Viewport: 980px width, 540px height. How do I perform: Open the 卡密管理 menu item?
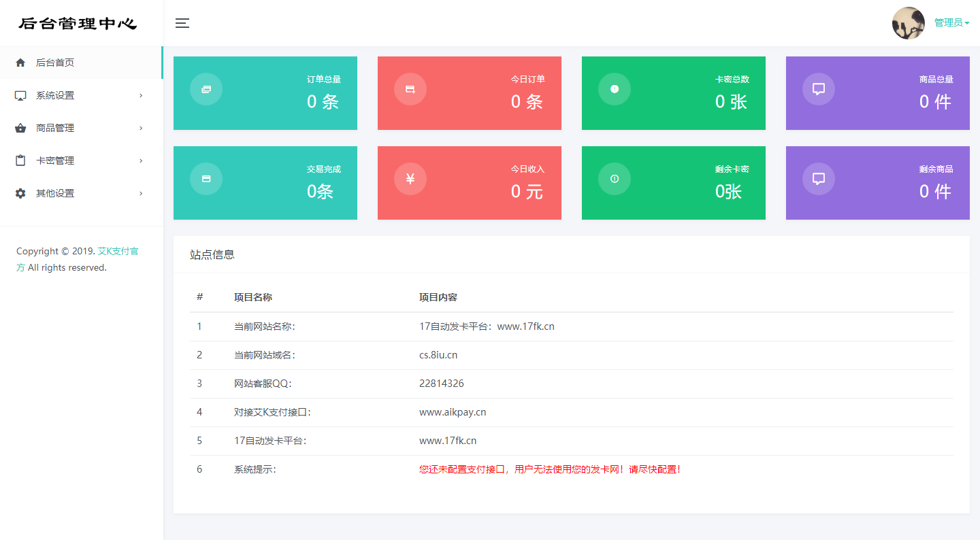click(81, 161)
